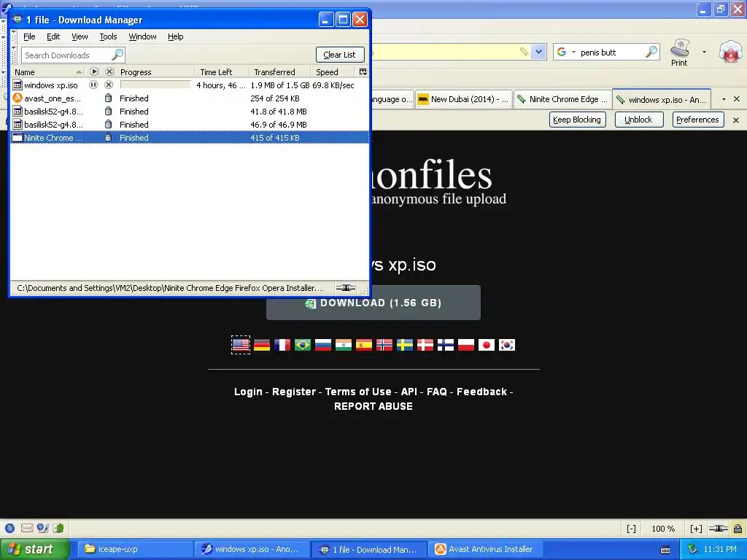The width and height of the screenshot is (747, 560).
Task: Open the list-all-tabs dropdown in the browser
Action: (724, 99)
